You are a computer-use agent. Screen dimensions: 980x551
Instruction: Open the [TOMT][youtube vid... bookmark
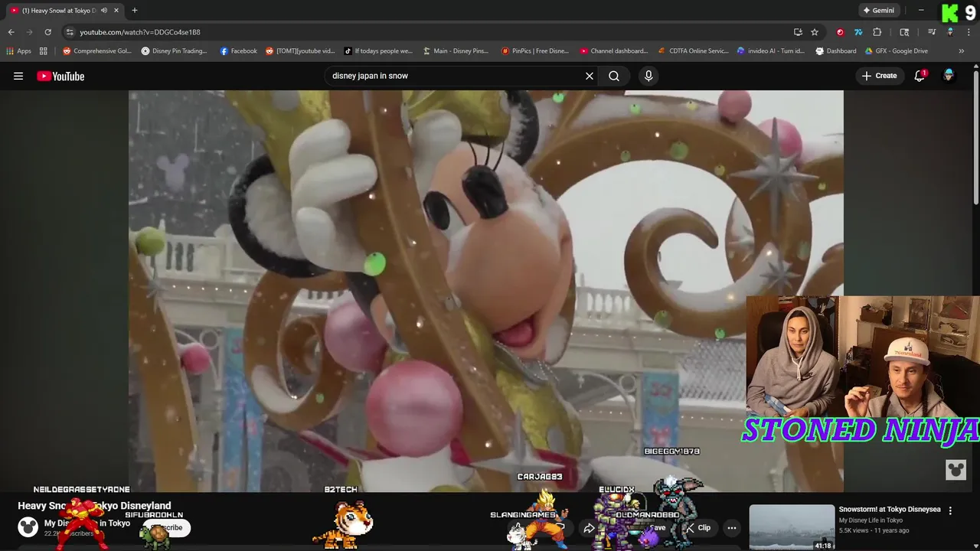click(x=300, y=51)
